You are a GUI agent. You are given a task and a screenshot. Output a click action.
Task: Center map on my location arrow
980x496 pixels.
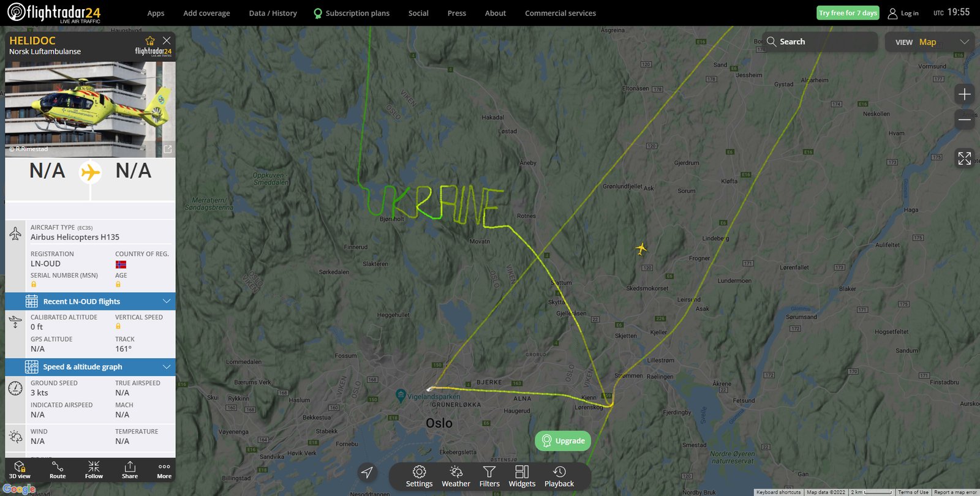coord(367,472)
